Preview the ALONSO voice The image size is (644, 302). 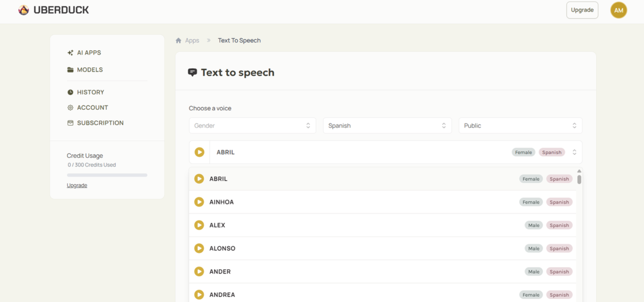click(x=199, y=248)
